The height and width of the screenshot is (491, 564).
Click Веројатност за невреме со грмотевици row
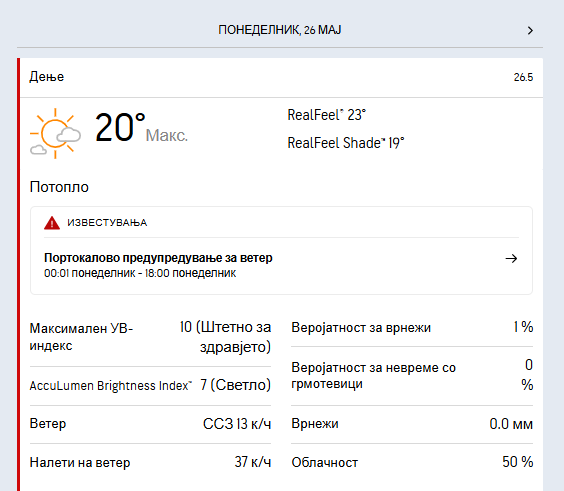412,376
